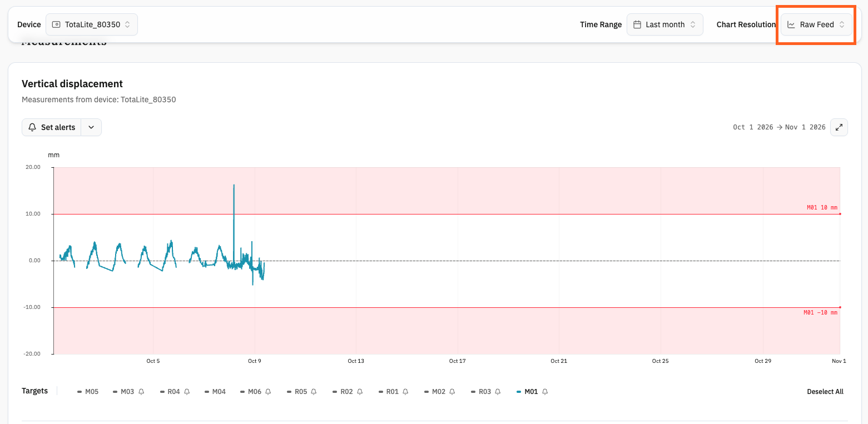This screenshot has width=868, height=424.
Task: Click 'Measurements from device: TotaLite_80350' subtitle
Action: (99, 100)
